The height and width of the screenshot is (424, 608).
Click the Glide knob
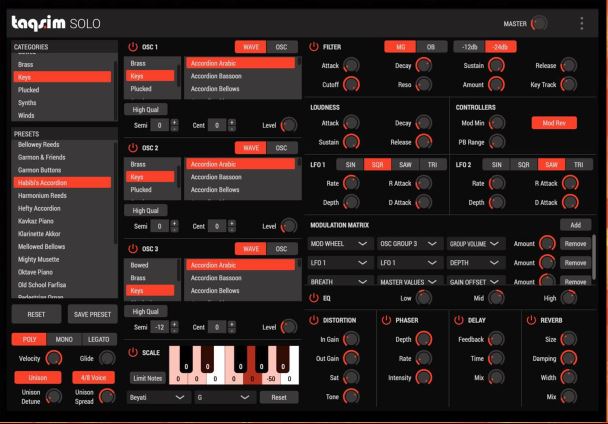pyautogui.click(x=107, y=358)
